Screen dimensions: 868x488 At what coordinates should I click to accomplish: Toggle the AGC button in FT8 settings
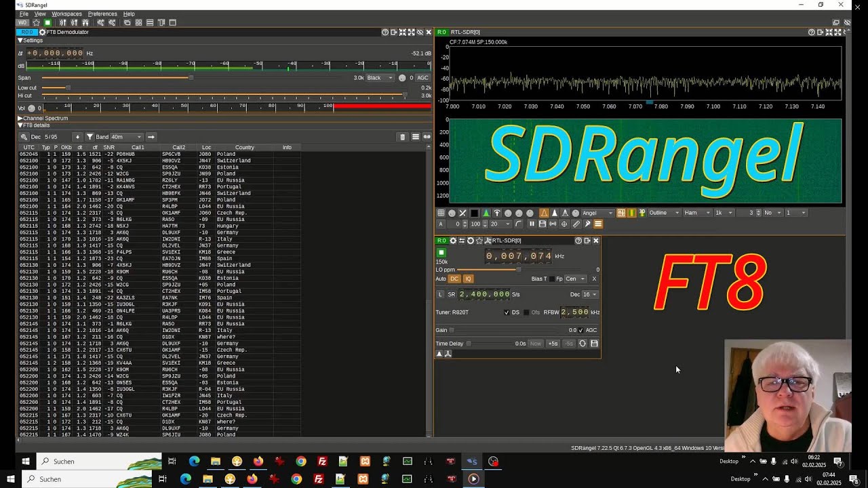click(x=422, y=78)
